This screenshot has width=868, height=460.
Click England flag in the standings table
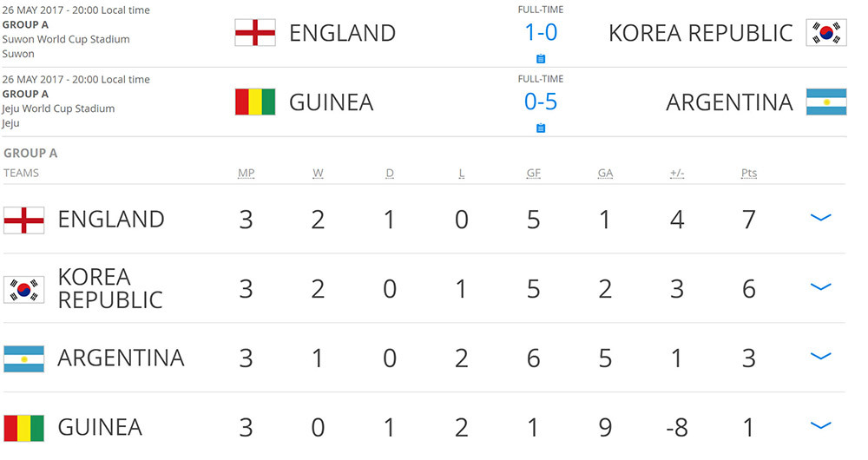pyautogui.click(x=24, y=219)
